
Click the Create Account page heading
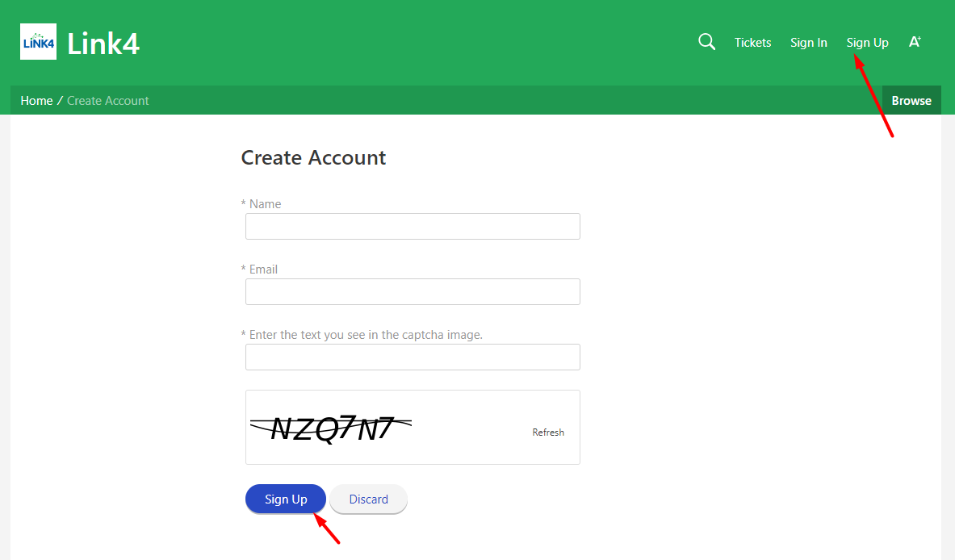click(x=313, y=157)
